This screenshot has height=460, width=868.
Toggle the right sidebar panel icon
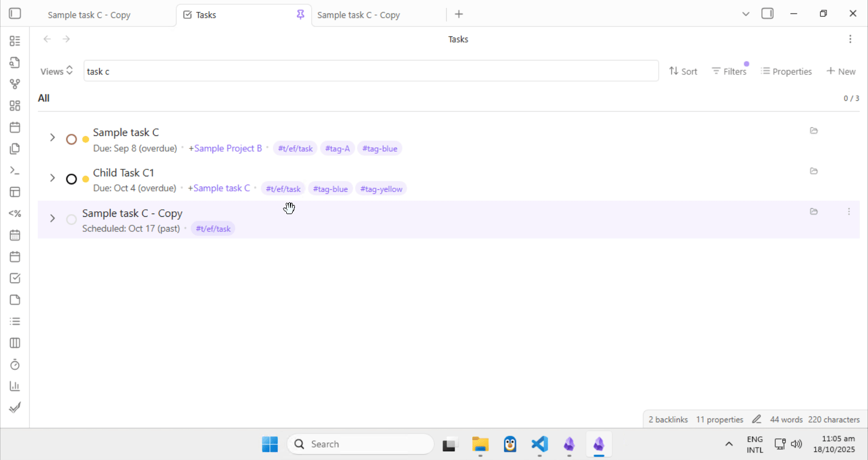tap(767, 13)
